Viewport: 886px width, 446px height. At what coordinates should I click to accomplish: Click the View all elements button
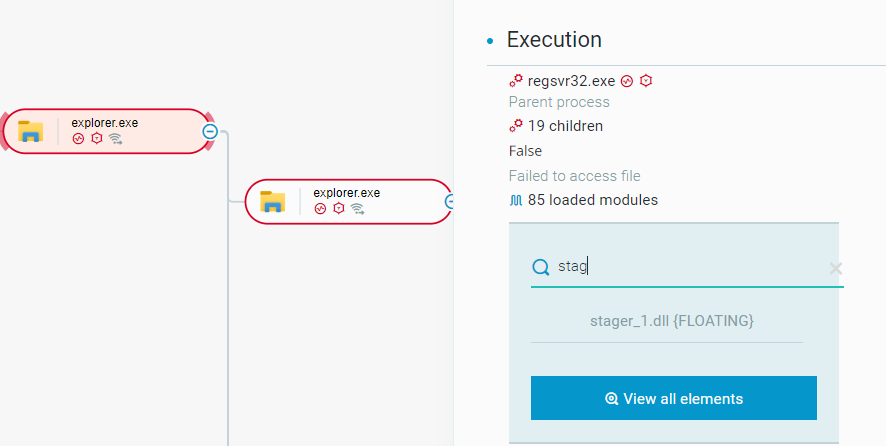[x=674, y=398]
